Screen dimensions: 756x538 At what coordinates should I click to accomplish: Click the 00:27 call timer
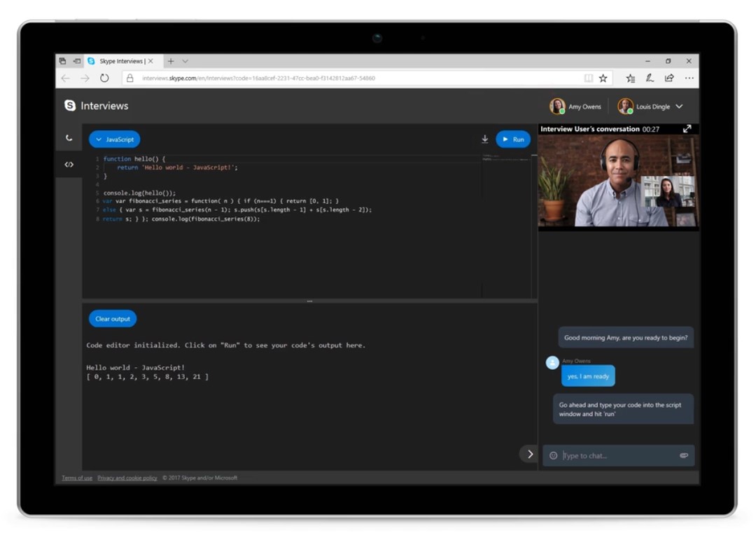[650, 130]
